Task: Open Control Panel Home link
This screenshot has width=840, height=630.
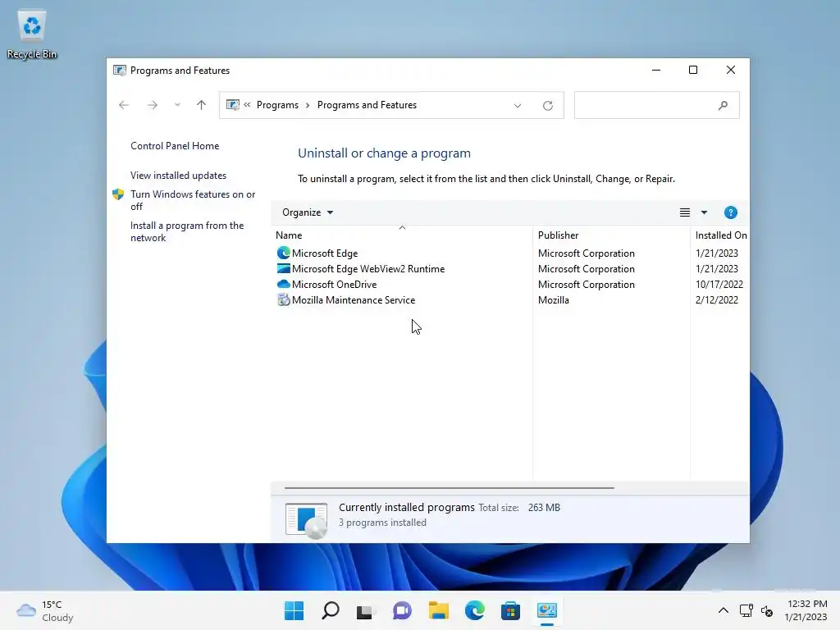Action: click(175, 146)
